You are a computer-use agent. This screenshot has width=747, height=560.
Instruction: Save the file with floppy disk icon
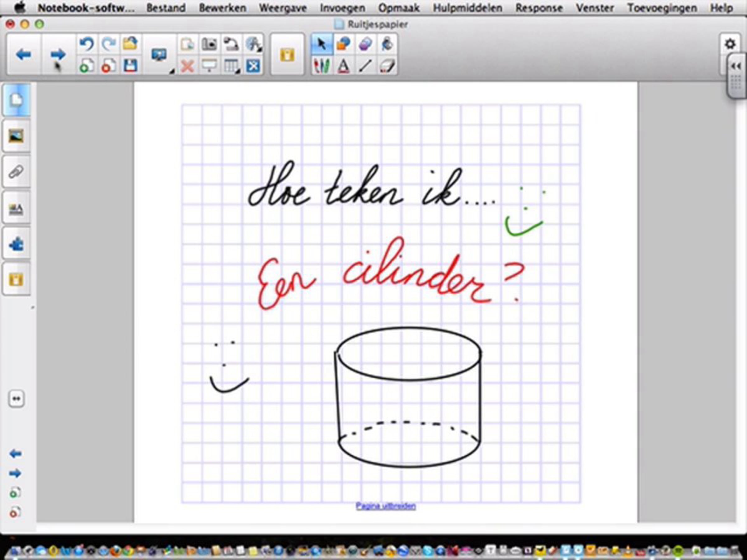[x=130, y=65]
